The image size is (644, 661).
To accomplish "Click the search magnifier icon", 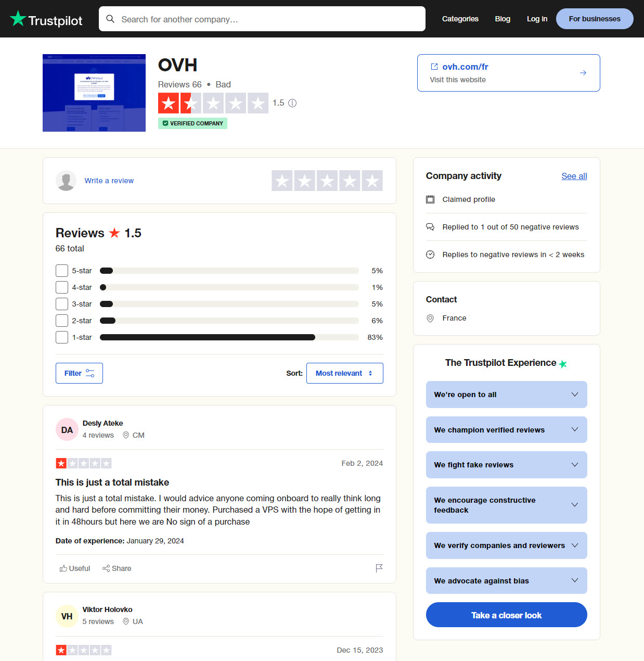I will pos(110,19).
